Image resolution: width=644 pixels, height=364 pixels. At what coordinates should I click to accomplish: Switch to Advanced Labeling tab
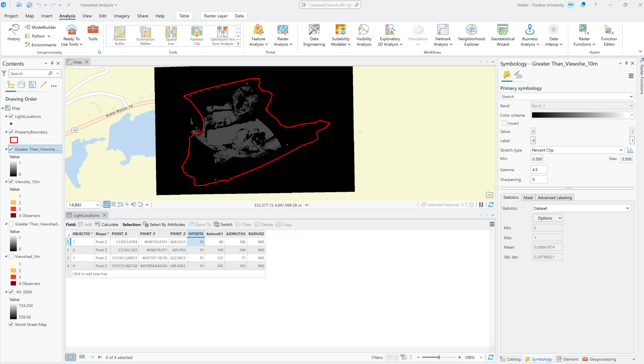[x=555, y=198]
